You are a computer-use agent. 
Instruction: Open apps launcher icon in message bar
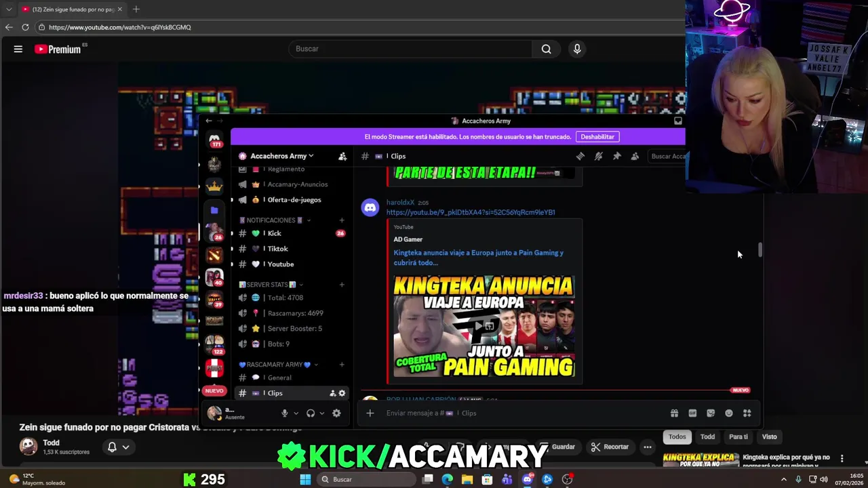(x=747, y=413)
